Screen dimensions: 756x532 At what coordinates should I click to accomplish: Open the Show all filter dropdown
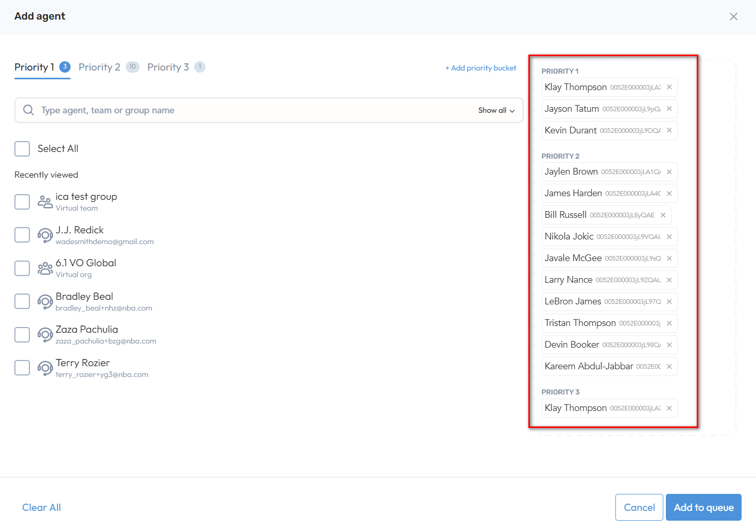496,110
